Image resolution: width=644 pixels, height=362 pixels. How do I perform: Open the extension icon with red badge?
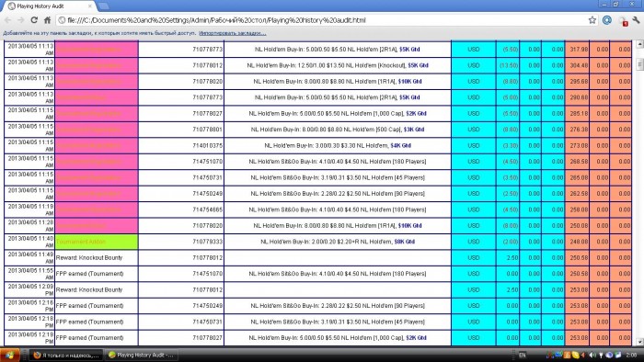623,20
